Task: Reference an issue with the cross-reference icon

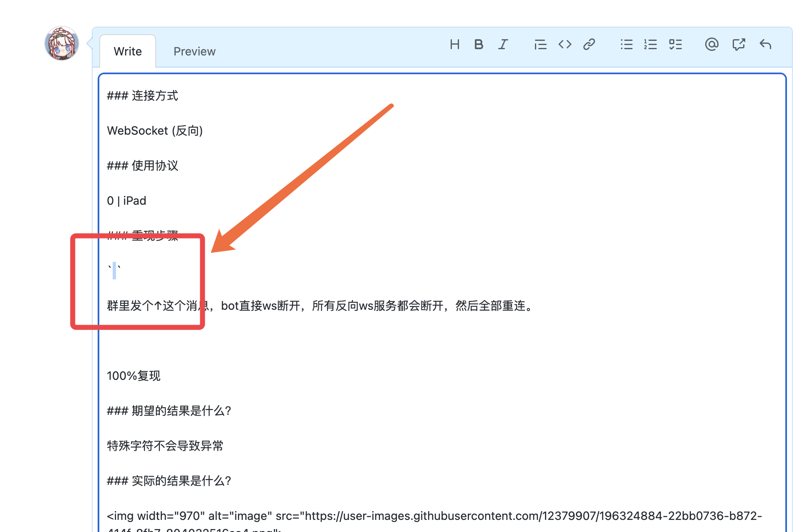Action: pos(739,44)
